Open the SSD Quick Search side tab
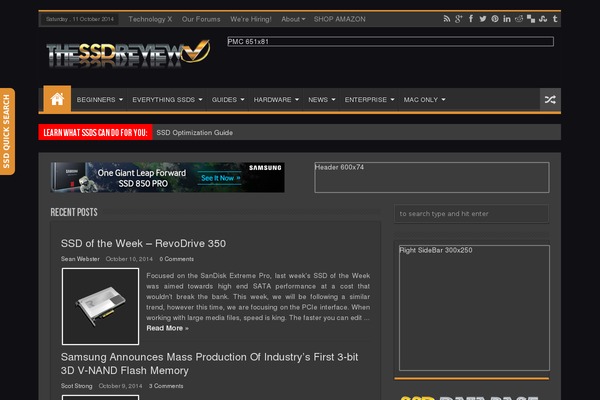The height and width of the screenshot is (400, 600). (x=7, y=131)
